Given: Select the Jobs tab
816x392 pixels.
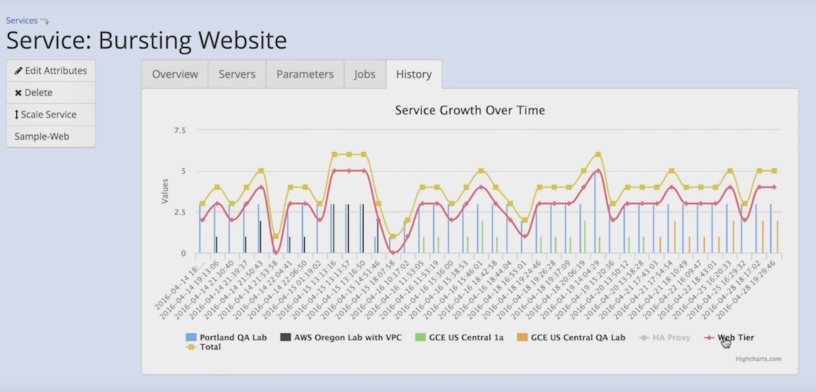Looking at the screenshot, I should pyautogui.click(x=365, y=74).
